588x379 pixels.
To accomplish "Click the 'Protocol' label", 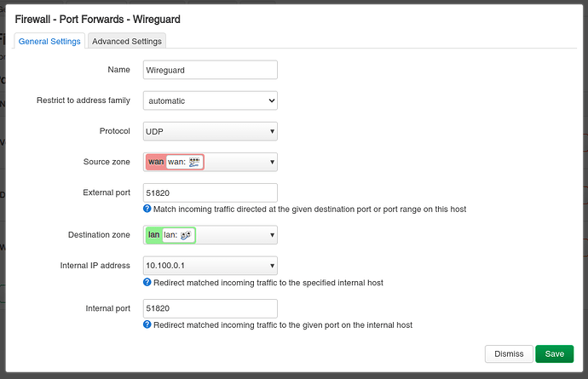I will 115,131.
